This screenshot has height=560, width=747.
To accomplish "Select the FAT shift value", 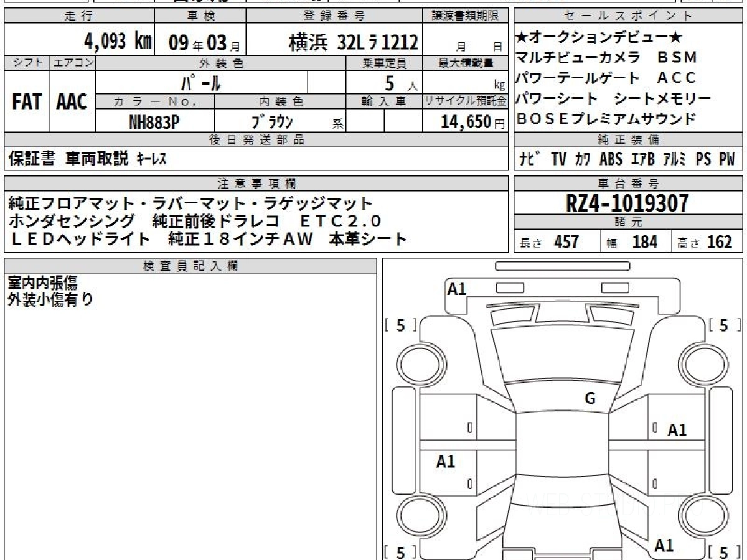I will tap(27, 102).
